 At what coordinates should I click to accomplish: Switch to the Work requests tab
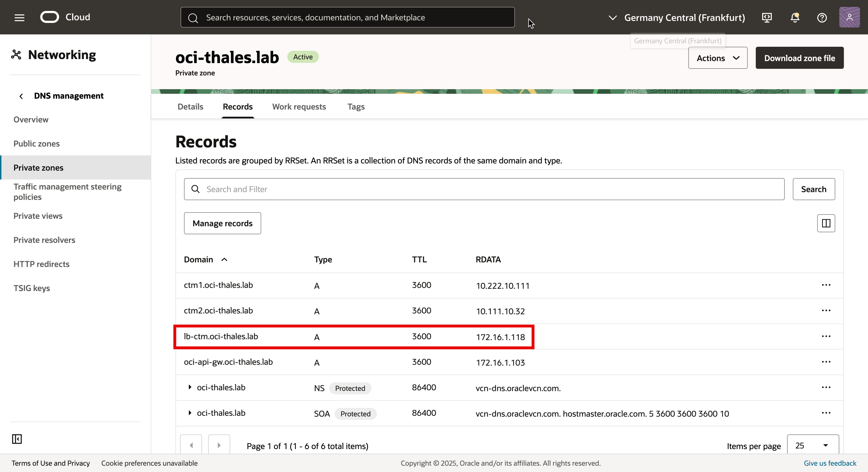[299, 107]
